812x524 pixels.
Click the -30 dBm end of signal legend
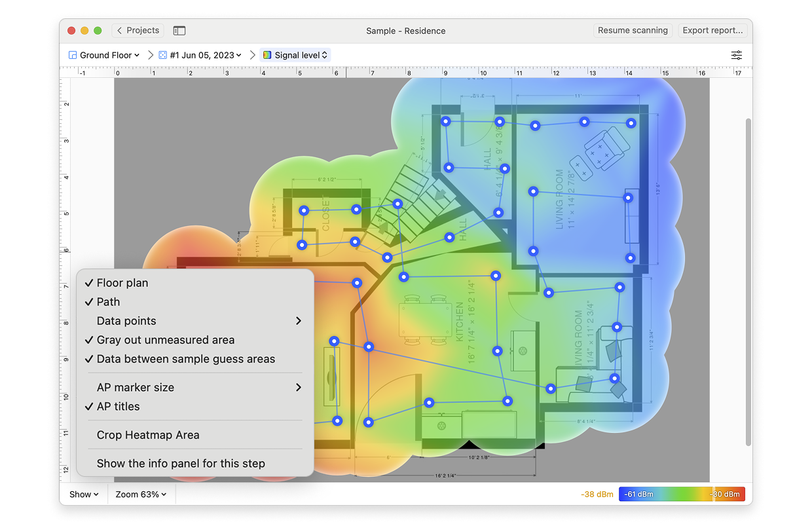pyautogui.click(x=726, y=495)
